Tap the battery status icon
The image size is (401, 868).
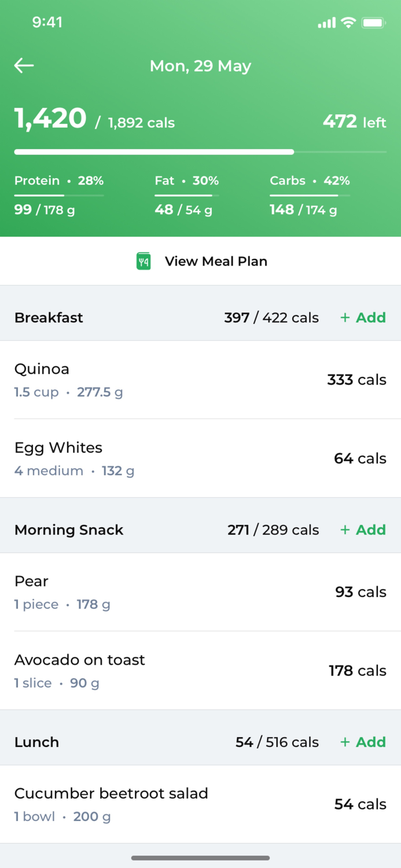pyautogui.click(x=374, y=23)
